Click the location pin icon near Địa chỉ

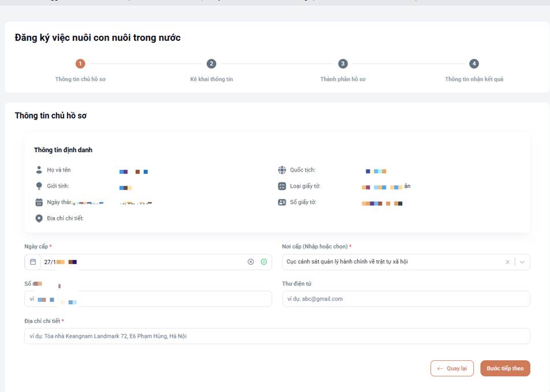pyautogui.click(x=39, y=218)
